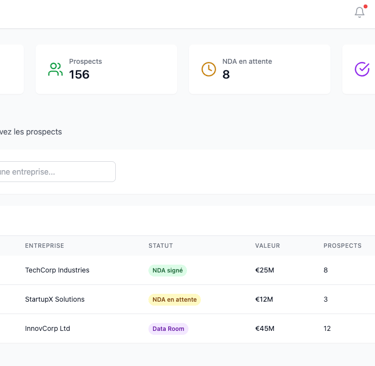Click the orange clock NDA icon

pyautogui.click(x=209, y=69)
